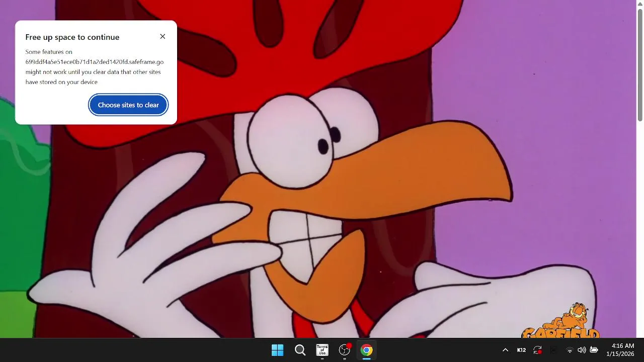The image size is (644, 362).
Task: Open the Wi-Fi network settings icon
Action: (x=570, y=350)
